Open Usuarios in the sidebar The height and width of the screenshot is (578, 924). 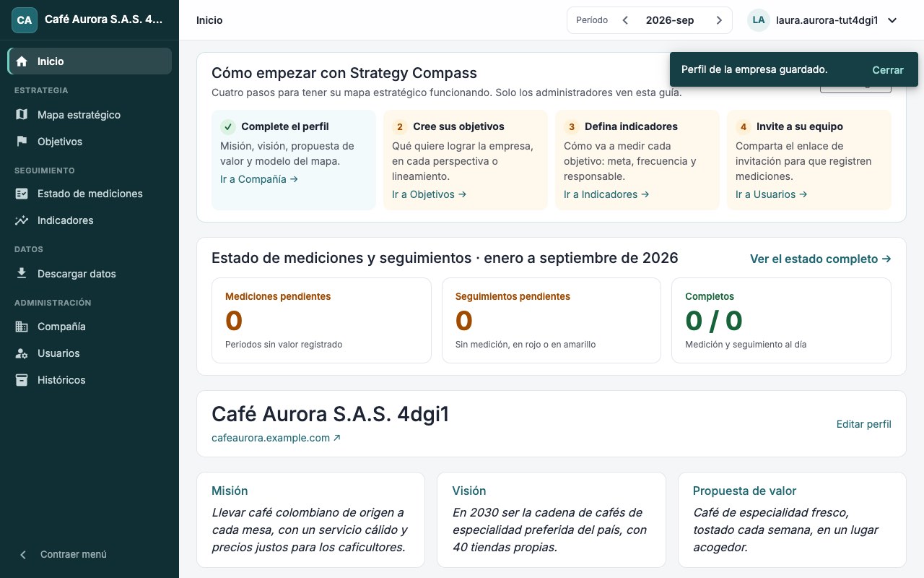[90, 353]
